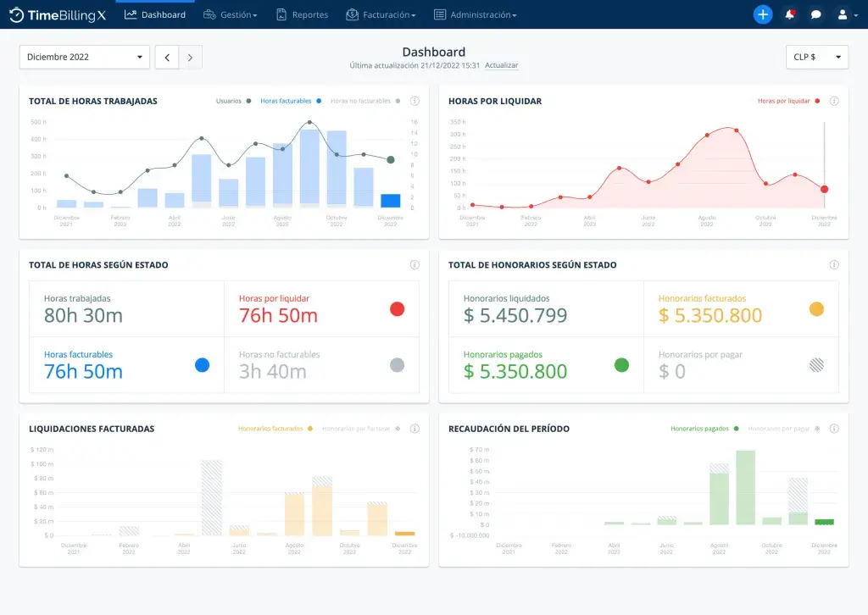The image size is (868, 615).
Task: Click the December Usuarios line endpoint
Action: 391,160
